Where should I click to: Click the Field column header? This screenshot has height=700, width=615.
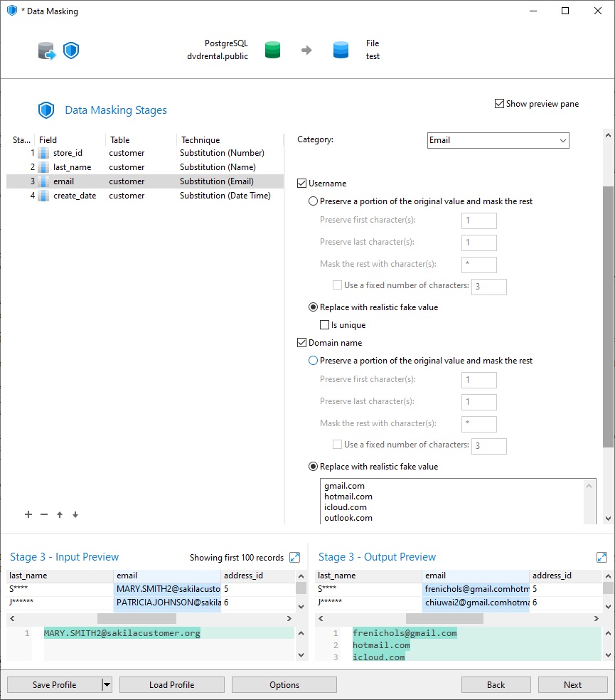click(70, 139)
